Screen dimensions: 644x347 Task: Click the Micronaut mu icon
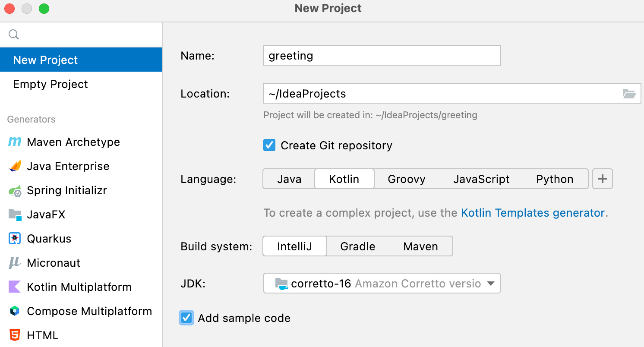tap(15, 263)
